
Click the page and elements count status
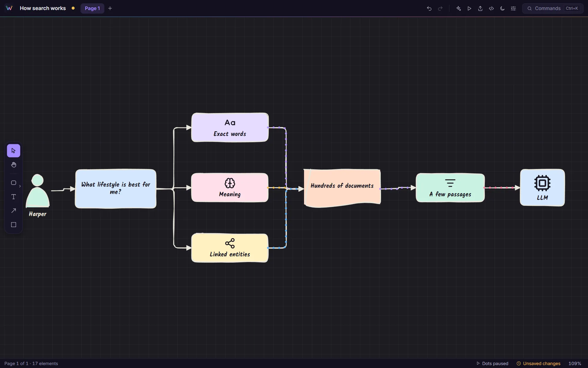point(31,364)
